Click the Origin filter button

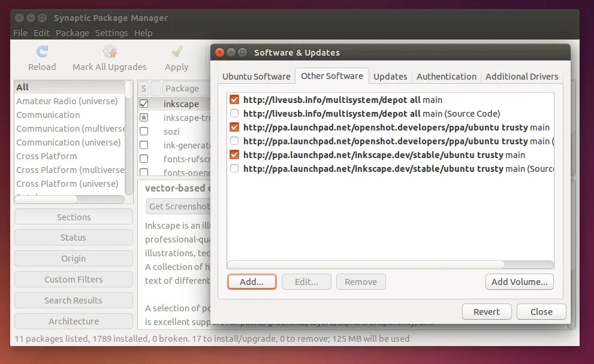(74, 259)
